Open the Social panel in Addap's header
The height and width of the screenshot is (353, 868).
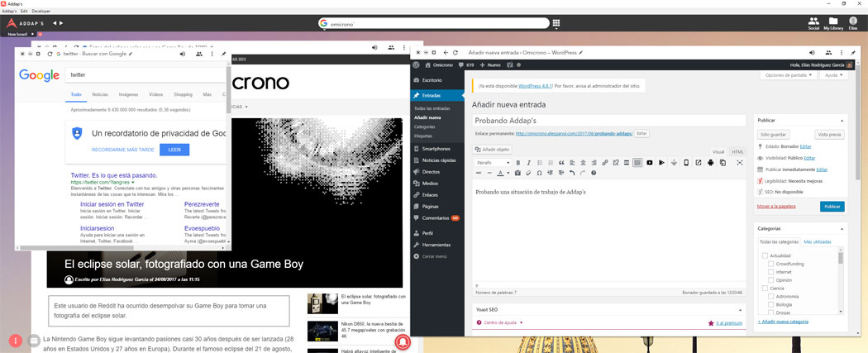pos(813,22)
